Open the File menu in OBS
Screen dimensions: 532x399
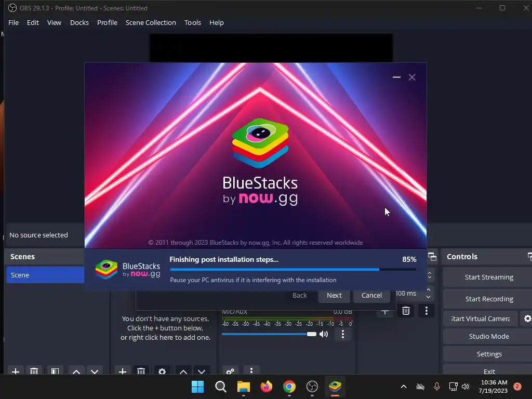[x=14, y=22]
